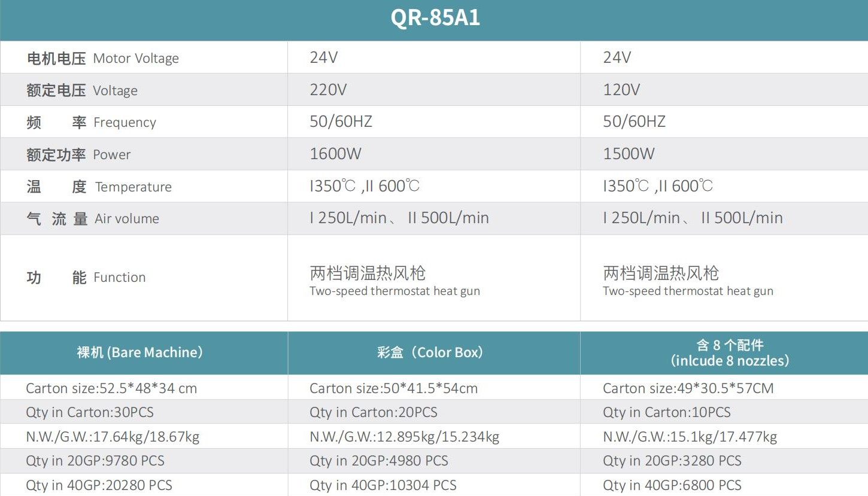
Task: Click the 1500W power value
Action: point(629,154)
